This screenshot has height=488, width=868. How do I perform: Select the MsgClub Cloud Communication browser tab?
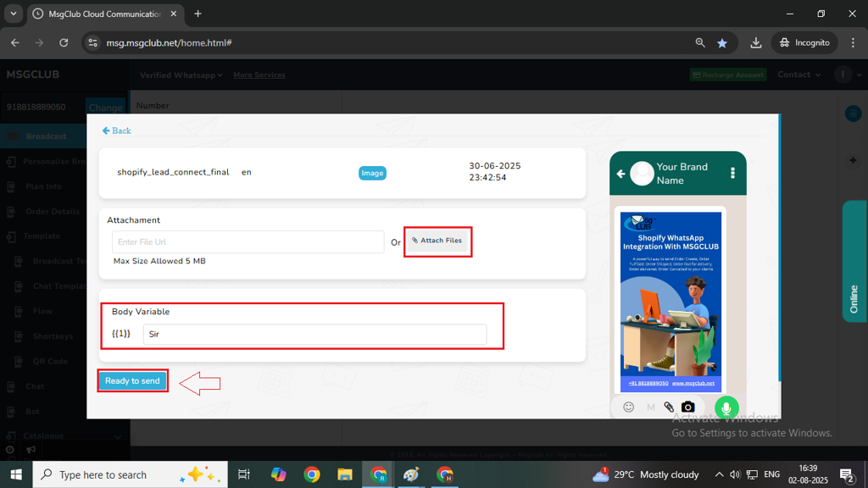[104, 14]
